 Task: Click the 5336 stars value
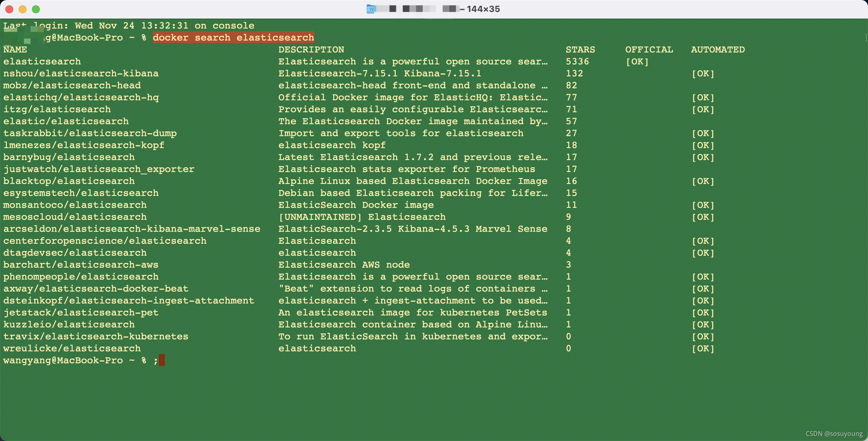point(578,62)
